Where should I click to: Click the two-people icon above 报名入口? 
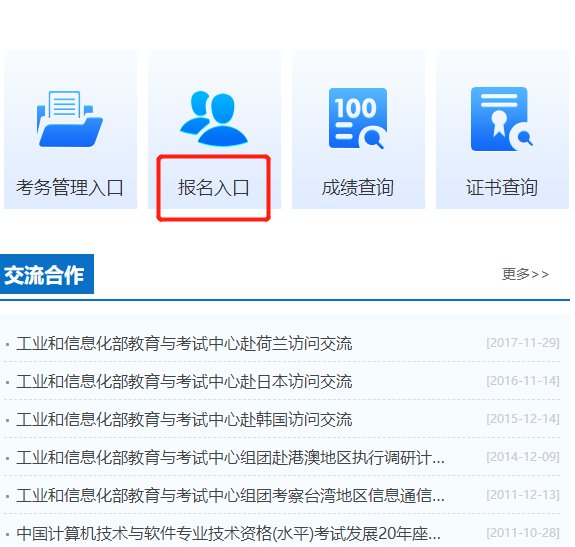[x=214, y=118]
